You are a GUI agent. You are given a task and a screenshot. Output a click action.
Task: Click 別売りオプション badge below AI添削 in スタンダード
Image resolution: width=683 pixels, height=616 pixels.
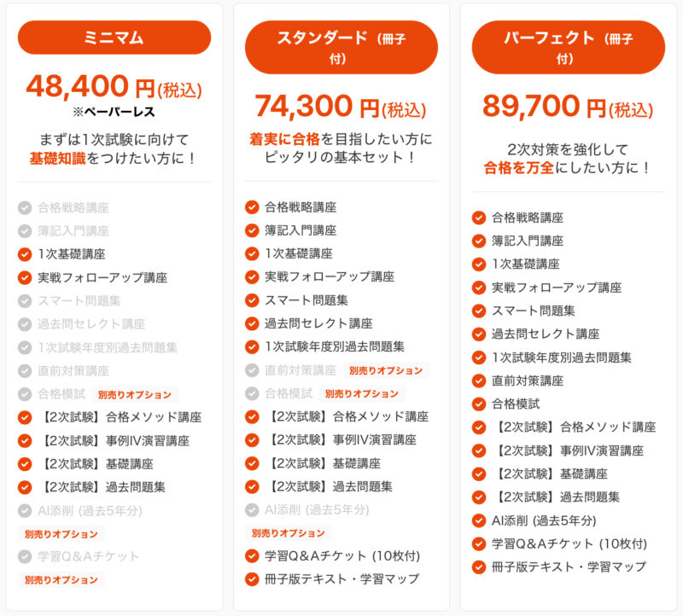point(289,532)
